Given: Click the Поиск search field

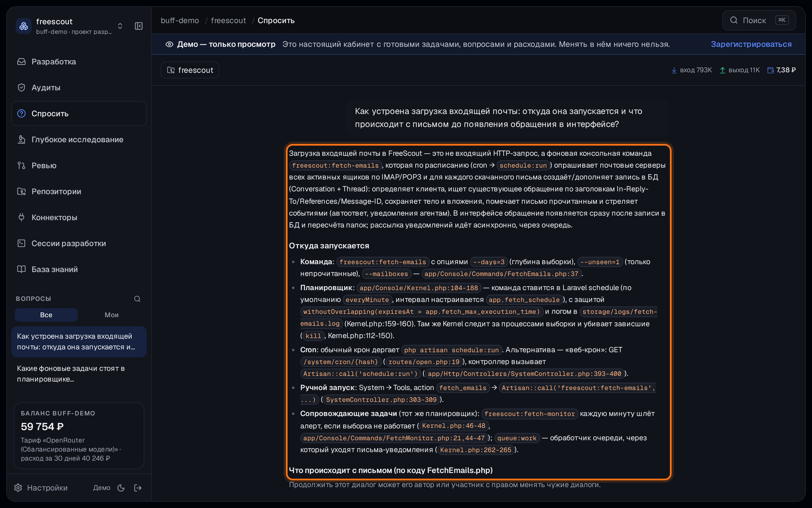Looking at the screenshot, I should [x=759, y=21].
